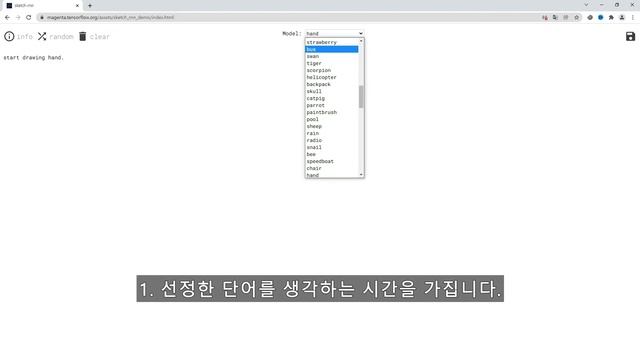
Task: Click the dropdown list scrollbar thumb
Action: pyautogui.click(x=361, y=97)
